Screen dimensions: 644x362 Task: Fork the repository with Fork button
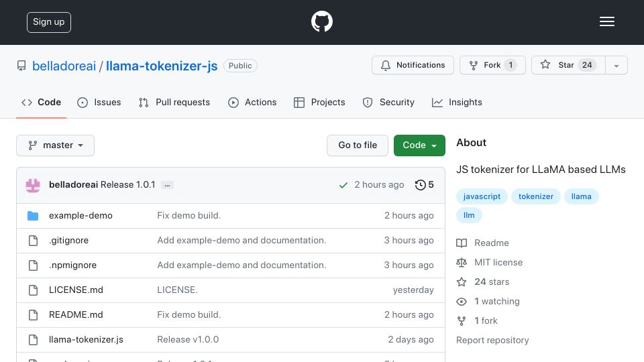click(492, 65)
